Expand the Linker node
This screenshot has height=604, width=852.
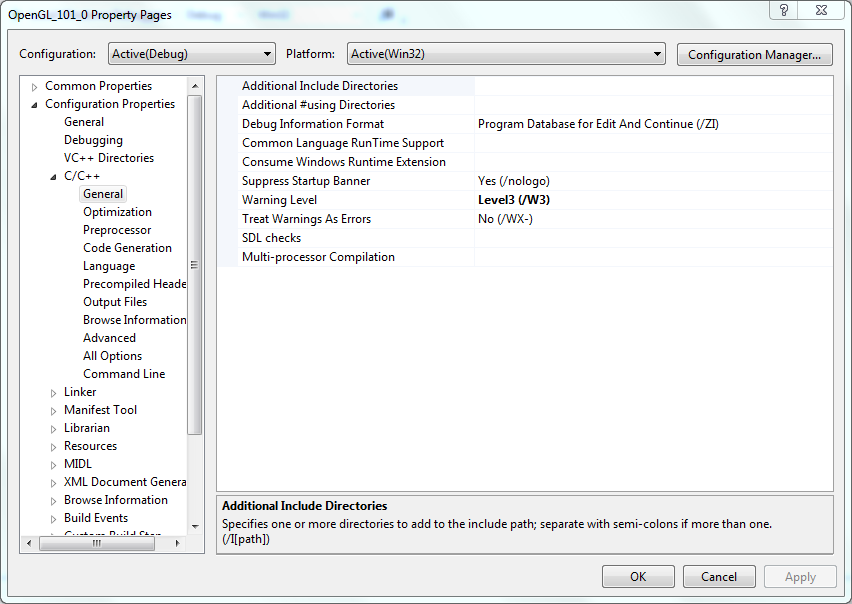point(53,393)
